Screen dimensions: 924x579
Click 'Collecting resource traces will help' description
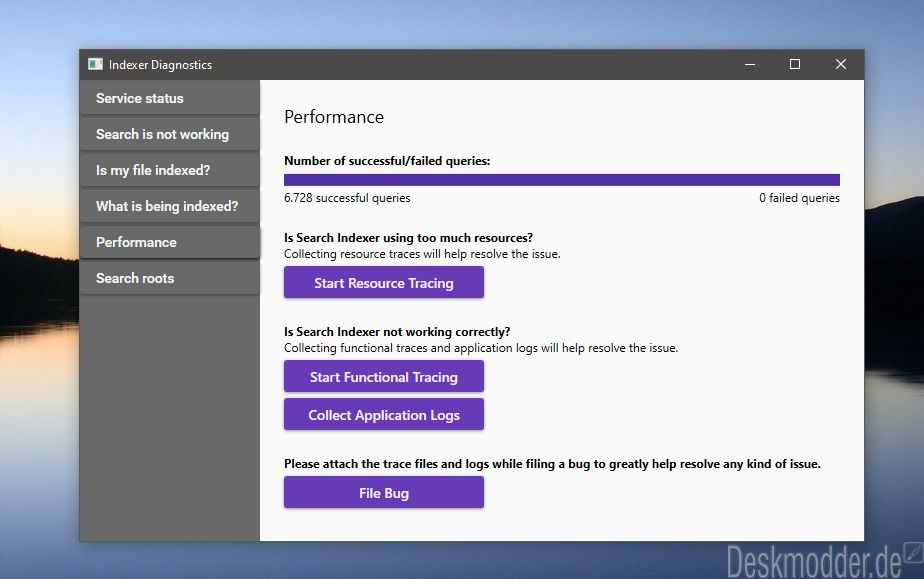tap(422, 254)
